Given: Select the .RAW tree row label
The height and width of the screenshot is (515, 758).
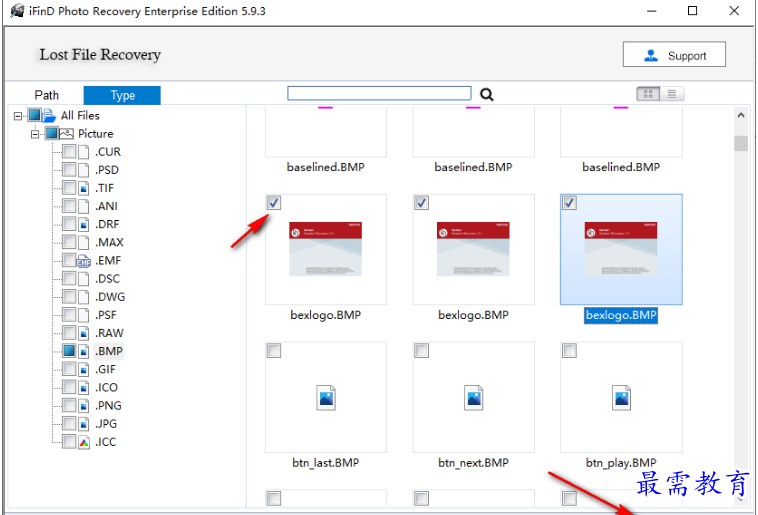Looking at the screenshot, I should 109,333.
